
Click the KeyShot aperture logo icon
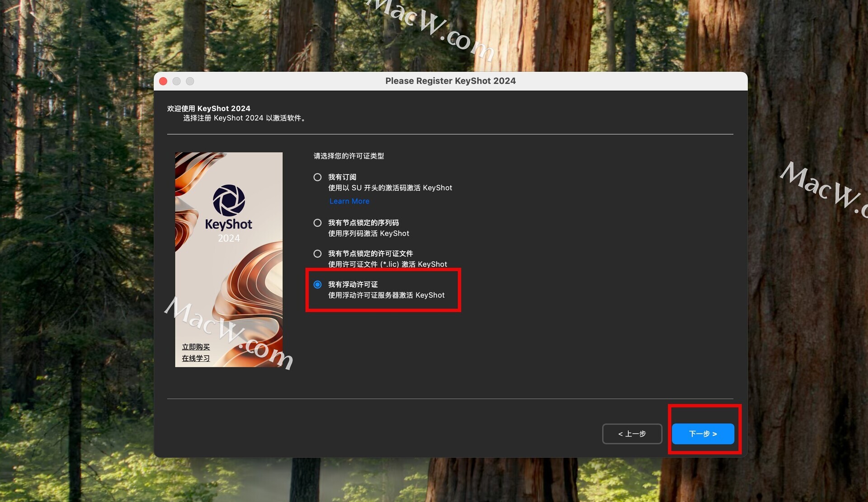[229, 200]
